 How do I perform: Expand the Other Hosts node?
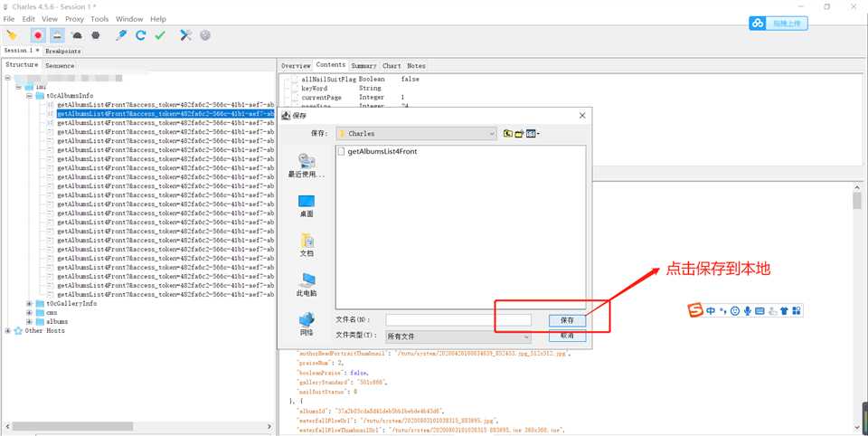[8, 331]
